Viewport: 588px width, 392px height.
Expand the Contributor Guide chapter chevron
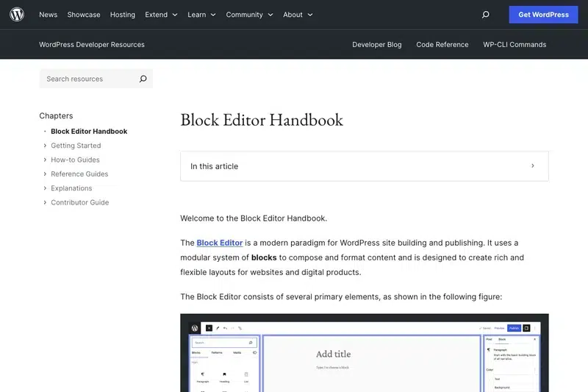click(x=45, y=202)
